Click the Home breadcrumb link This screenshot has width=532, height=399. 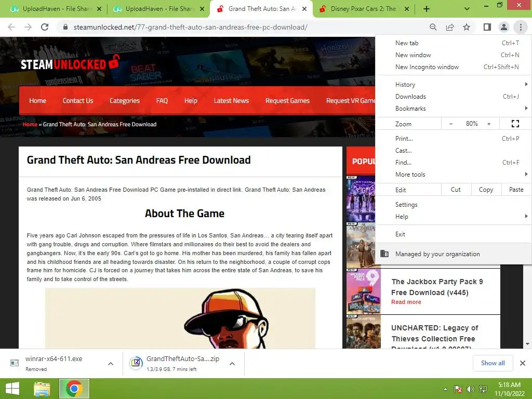(30, 124)
